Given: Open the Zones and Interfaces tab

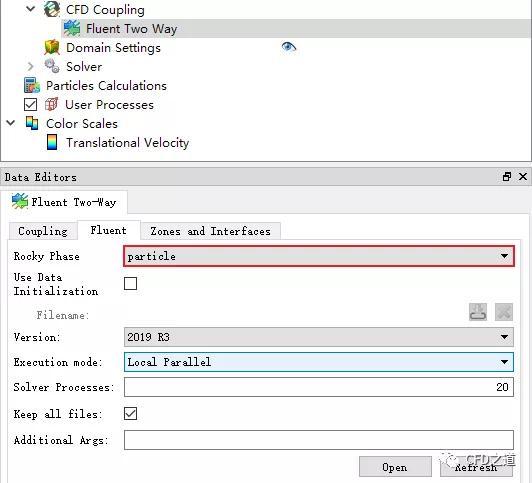Looking at the screenshot, I should coord(211,231).
